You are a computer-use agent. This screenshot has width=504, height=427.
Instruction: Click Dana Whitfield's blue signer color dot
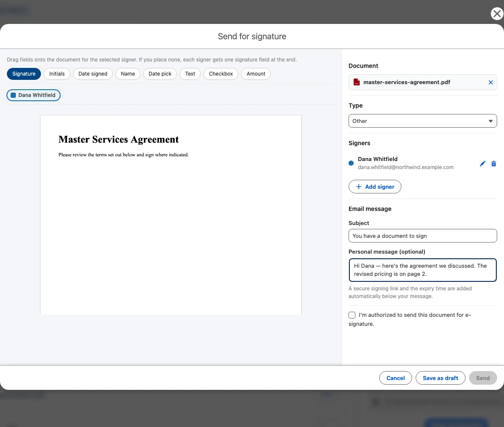pyautogui.click(x=351, y=163)
